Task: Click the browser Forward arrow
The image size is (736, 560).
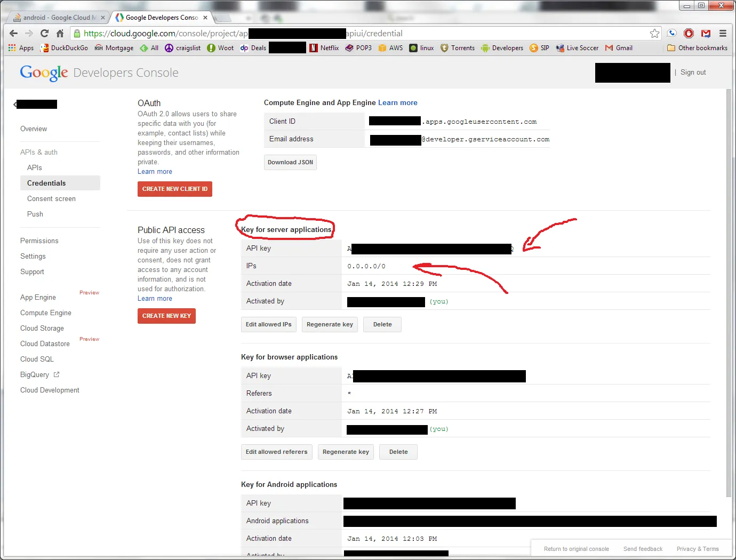Action: point(29,33)
